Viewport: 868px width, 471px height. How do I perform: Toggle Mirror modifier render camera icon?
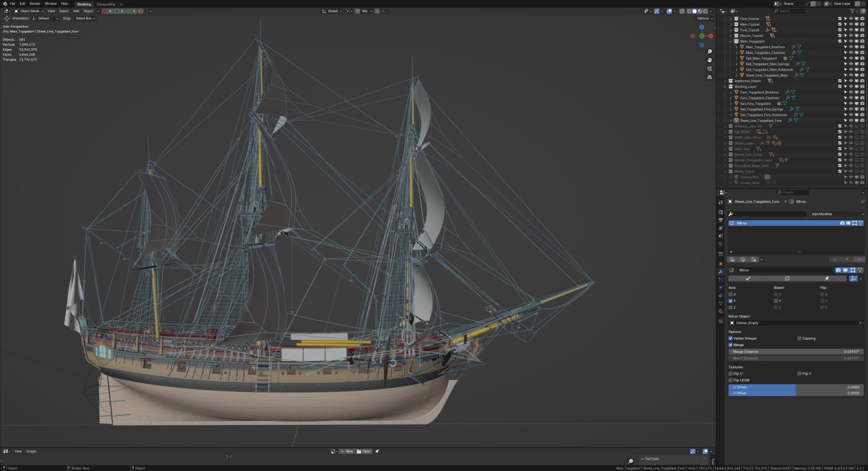pos(838,270)
